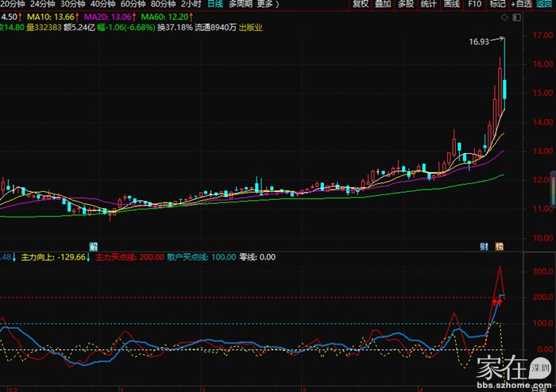Open the 统计 statistics menu
The width and height of the screenshot is (556, 392).
click(429, 4)
